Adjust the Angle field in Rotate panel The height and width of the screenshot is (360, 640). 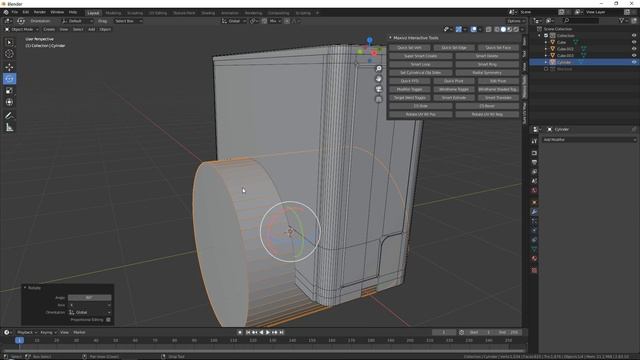coord(90,298)
